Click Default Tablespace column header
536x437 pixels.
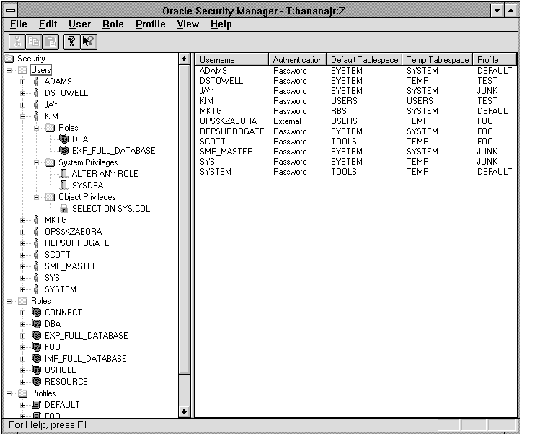click(365, 59)
